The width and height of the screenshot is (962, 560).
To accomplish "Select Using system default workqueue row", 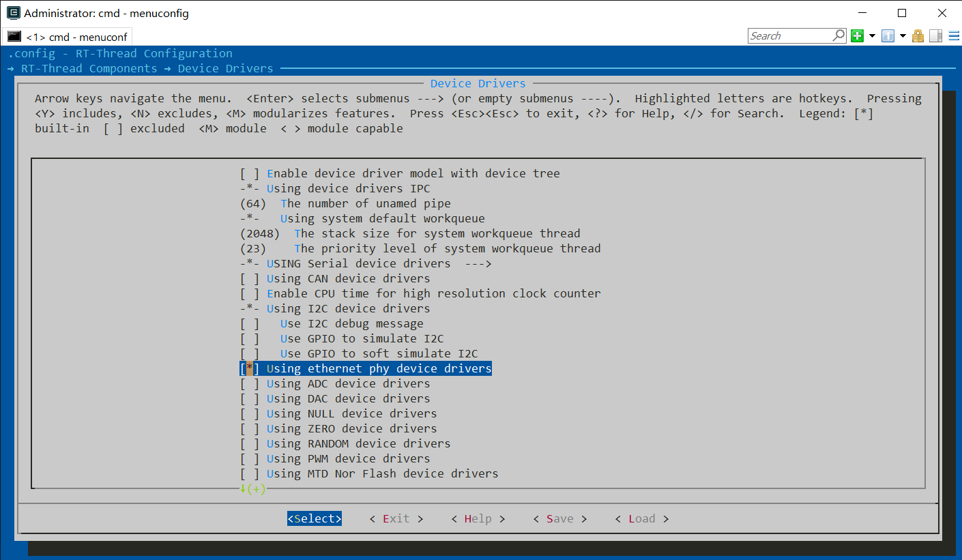I will [x=362, y=218].
